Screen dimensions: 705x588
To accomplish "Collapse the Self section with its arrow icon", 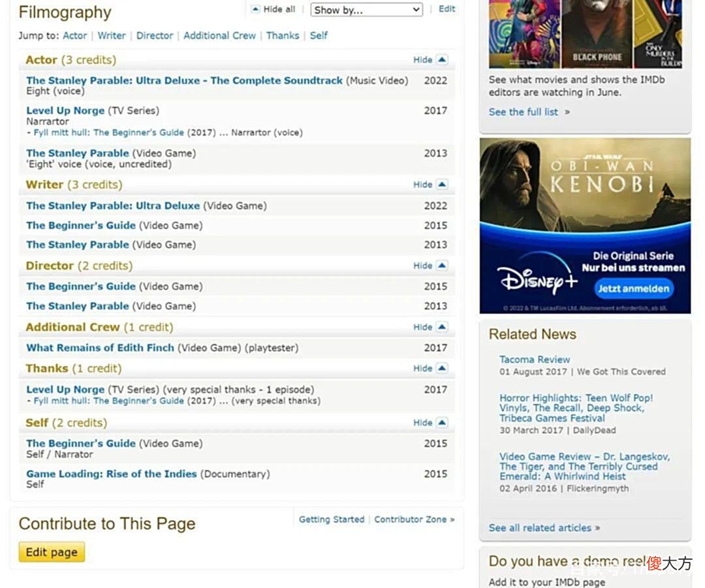I will 442,423.
